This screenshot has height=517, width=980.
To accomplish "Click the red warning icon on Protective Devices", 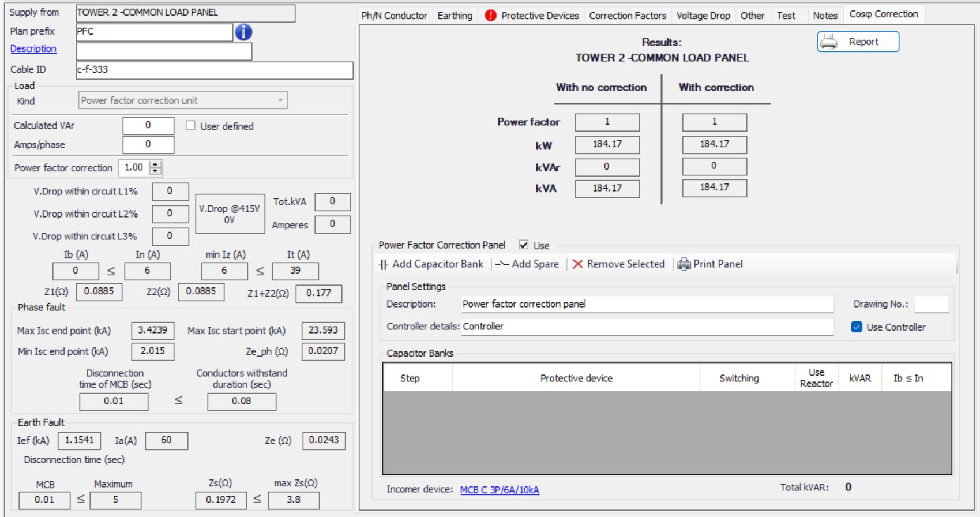I will pos(490,16).
